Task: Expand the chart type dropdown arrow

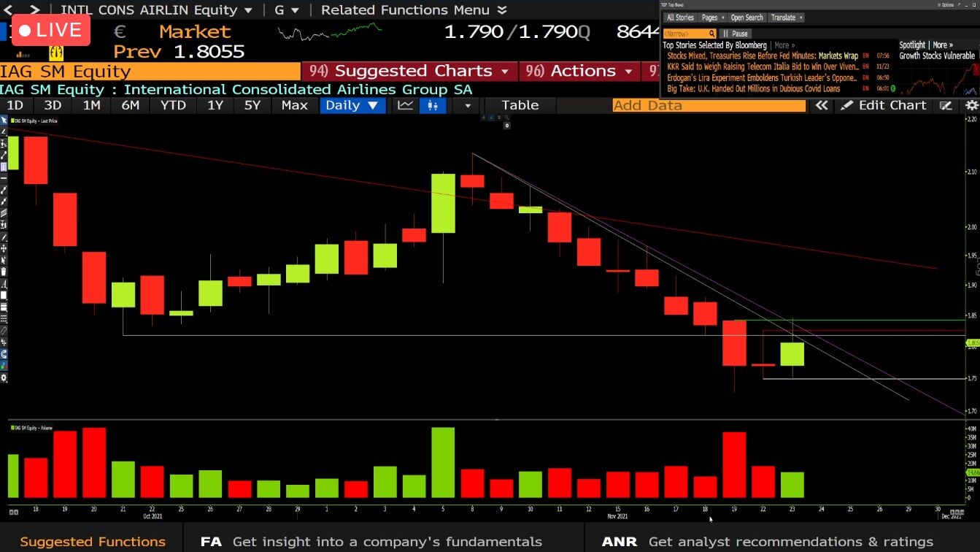Action: tap(468, 105)
